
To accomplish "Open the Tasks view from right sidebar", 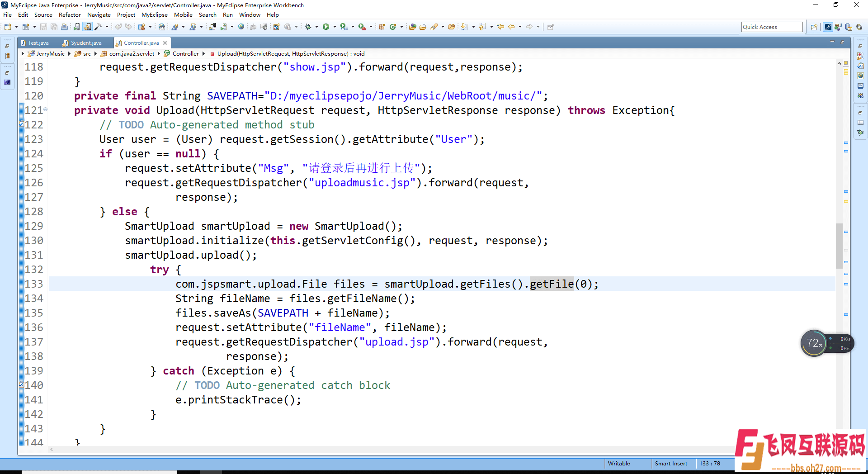I will [860, 66].
